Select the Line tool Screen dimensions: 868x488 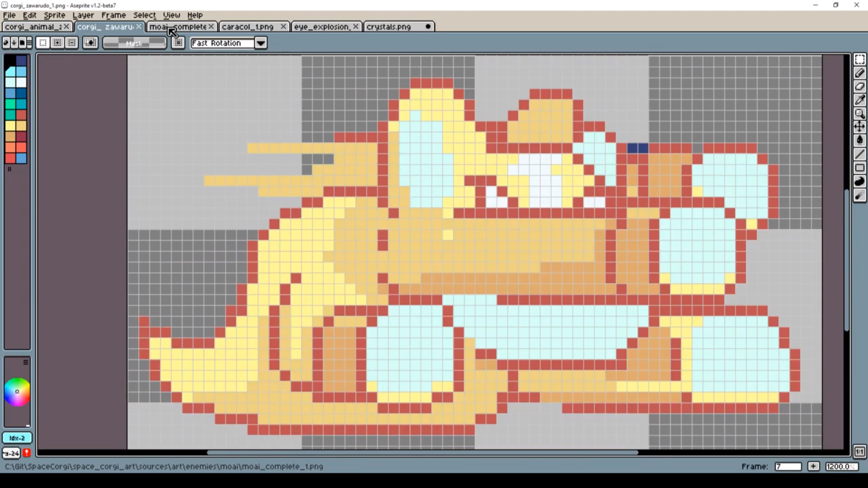[x=859, y=154]
